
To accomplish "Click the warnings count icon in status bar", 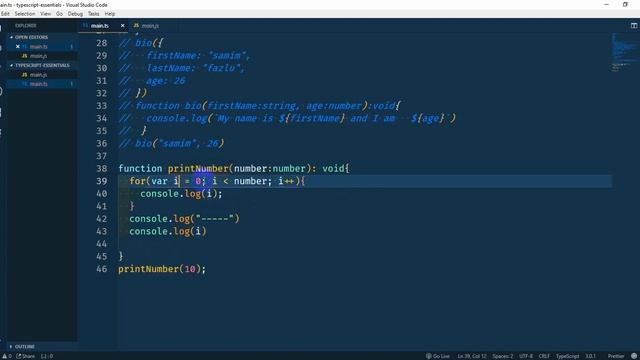I will click(x=7, y=356).
